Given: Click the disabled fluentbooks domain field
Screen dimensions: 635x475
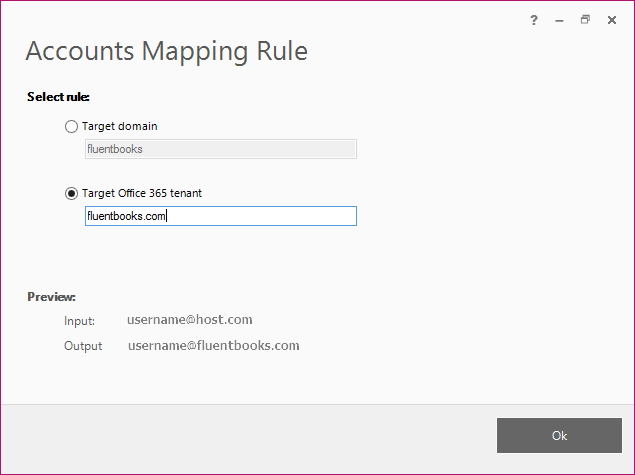Looking at the screenshot, I should click(x=221, y=149).
